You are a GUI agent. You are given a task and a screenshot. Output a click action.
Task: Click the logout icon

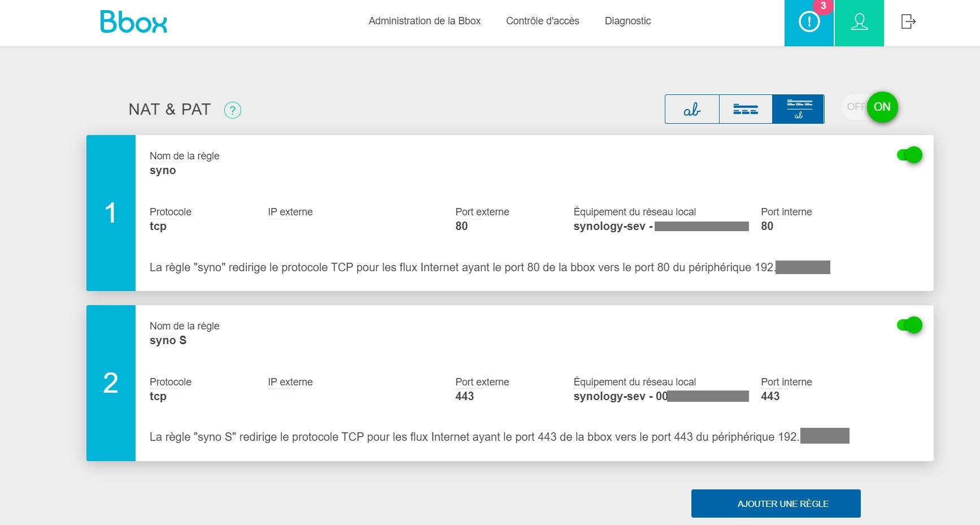click(908, 22)
